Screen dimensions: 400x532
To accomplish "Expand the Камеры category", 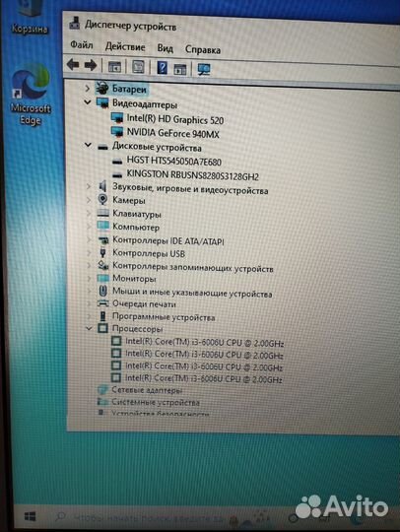I will 89,199.
